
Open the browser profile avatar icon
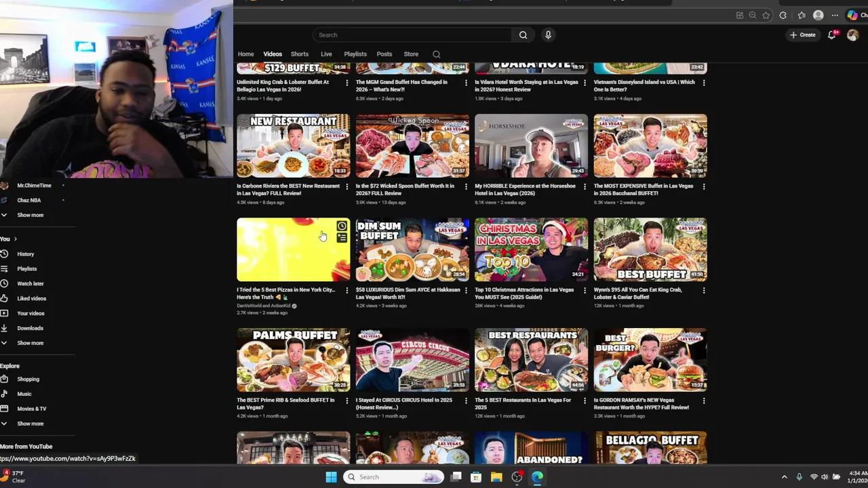[x=818, y=16]
